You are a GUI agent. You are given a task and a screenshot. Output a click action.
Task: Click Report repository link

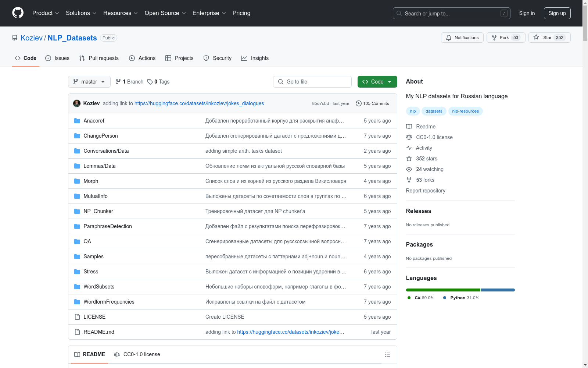(426, 191)
